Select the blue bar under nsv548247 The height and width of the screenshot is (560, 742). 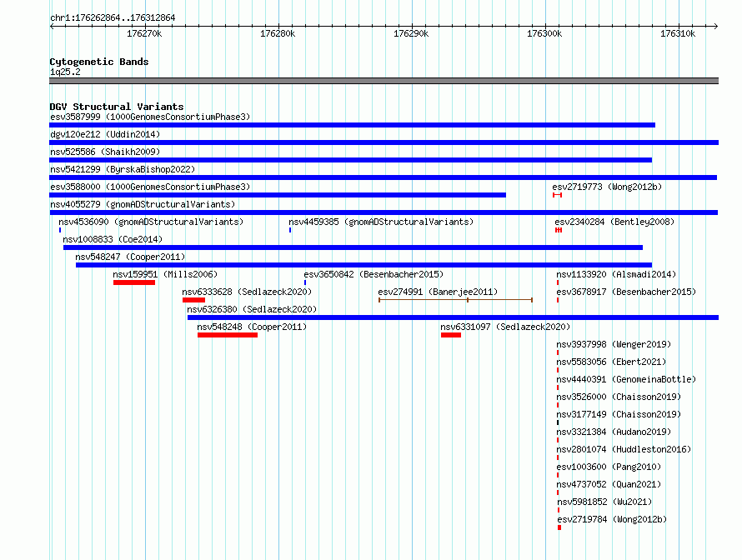363,265
